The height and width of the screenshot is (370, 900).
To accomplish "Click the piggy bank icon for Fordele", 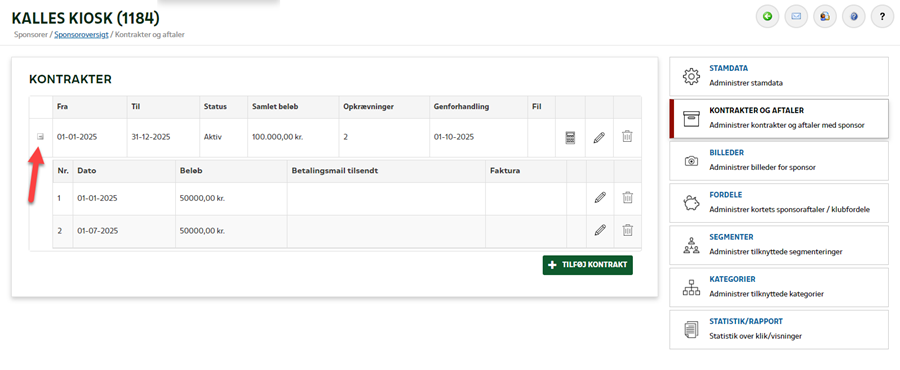I will [x=691, y=203].
